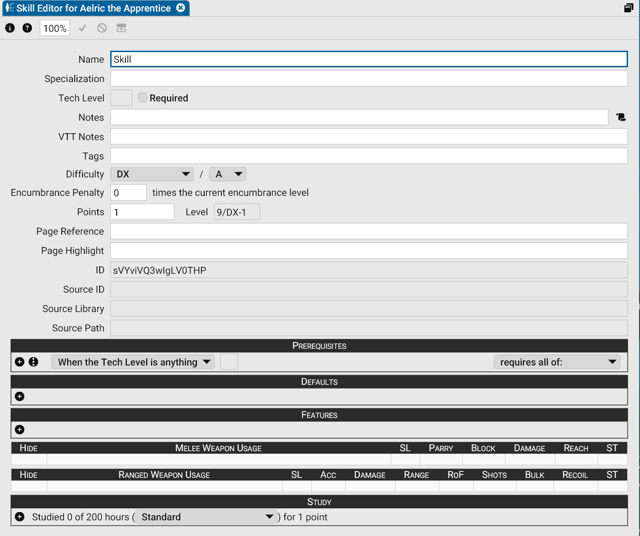640x536 pixels.
Task: Click the info icon in toolbar
Action: pyautogui.click(x=10, y=28)
